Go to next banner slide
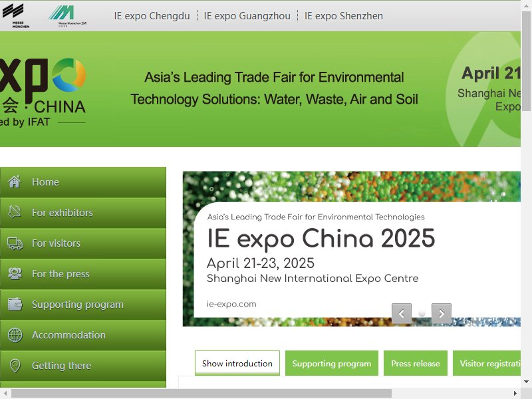The height and width of the screenshot is (399, 532). point(442,313)
